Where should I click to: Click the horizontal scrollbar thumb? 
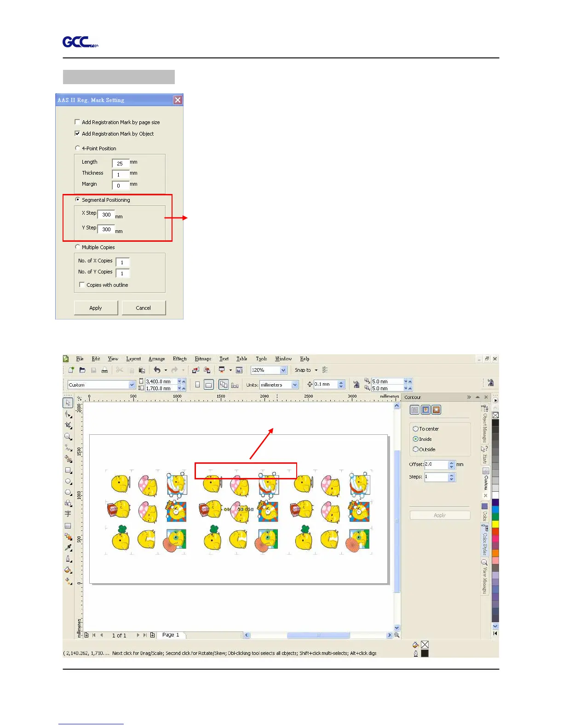[x=318, y=635]
